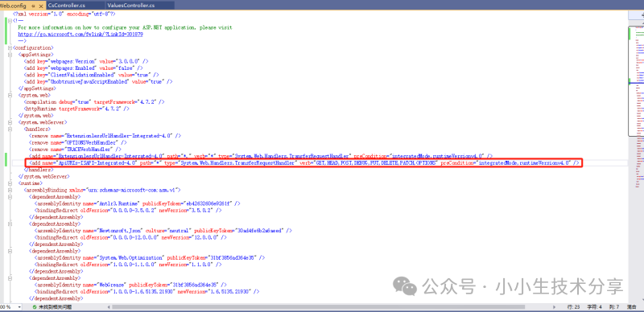Viewport: 644px width, 312px height.
Task: Switch to the ValuesController.cs tab
Action: (x=130, y=6)
